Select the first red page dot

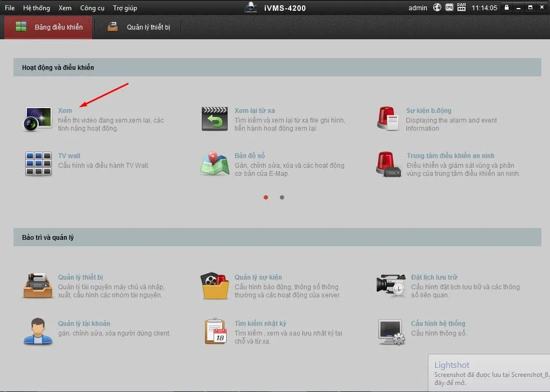[x=266, y=197]
